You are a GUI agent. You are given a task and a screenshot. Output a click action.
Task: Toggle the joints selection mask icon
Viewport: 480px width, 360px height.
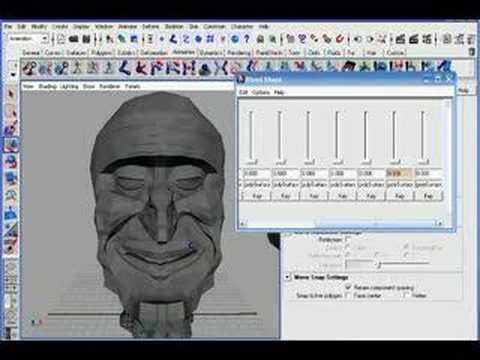pyautogui.click(x=173, y=39)
